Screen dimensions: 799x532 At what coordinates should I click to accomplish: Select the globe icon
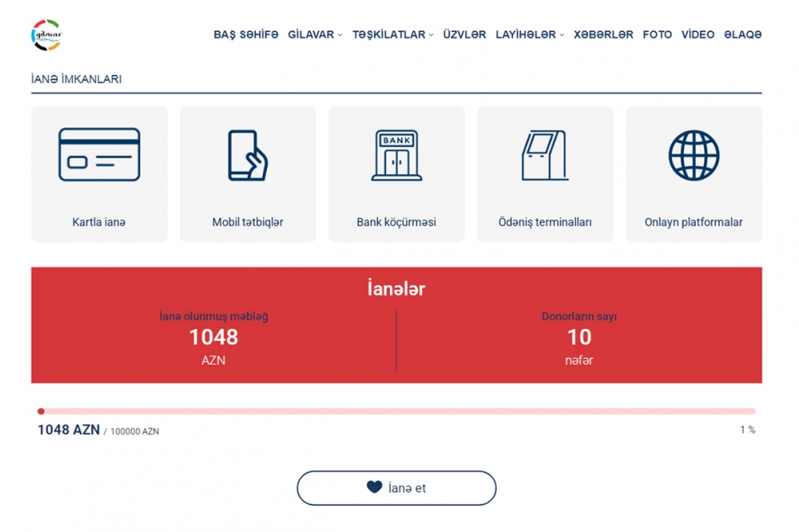pyautogui.click(x=694, y=155)
